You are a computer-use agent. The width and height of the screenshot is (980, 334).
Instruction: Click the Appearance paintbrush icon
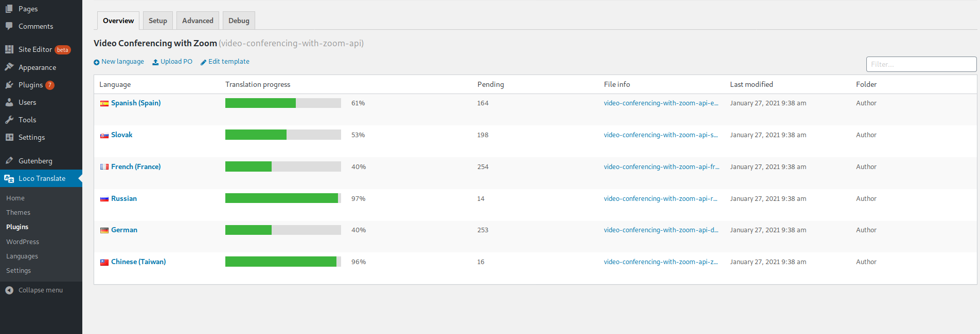9,67
